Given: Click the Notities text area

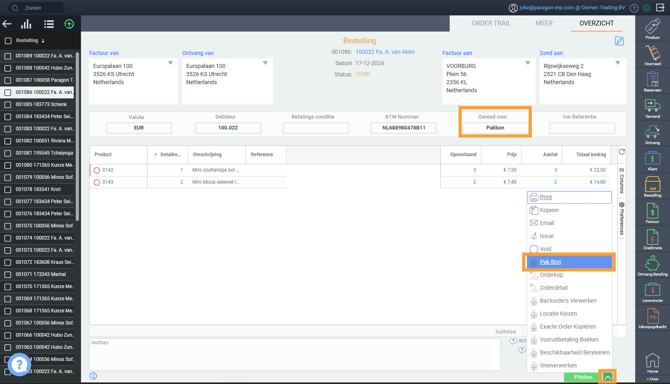Looking at the screenshot, I should pos(294,355).
